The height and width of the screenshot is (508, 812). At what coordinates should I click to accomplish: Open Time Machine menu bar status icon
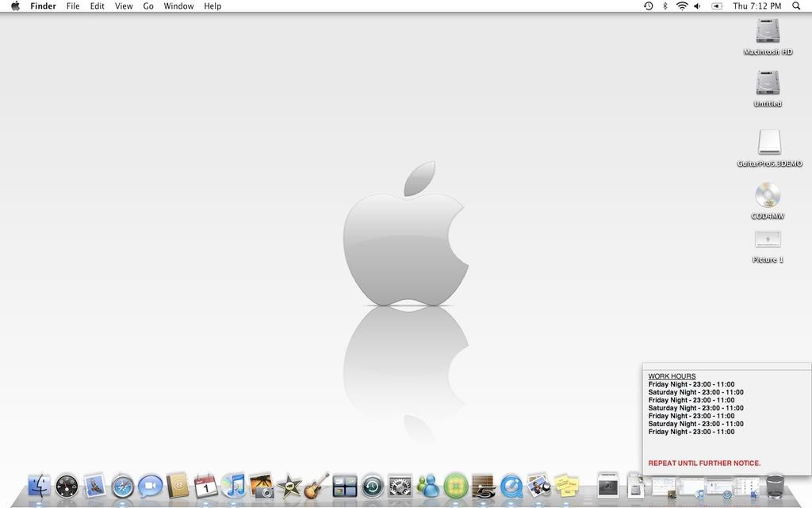click(x=649, y=6)
